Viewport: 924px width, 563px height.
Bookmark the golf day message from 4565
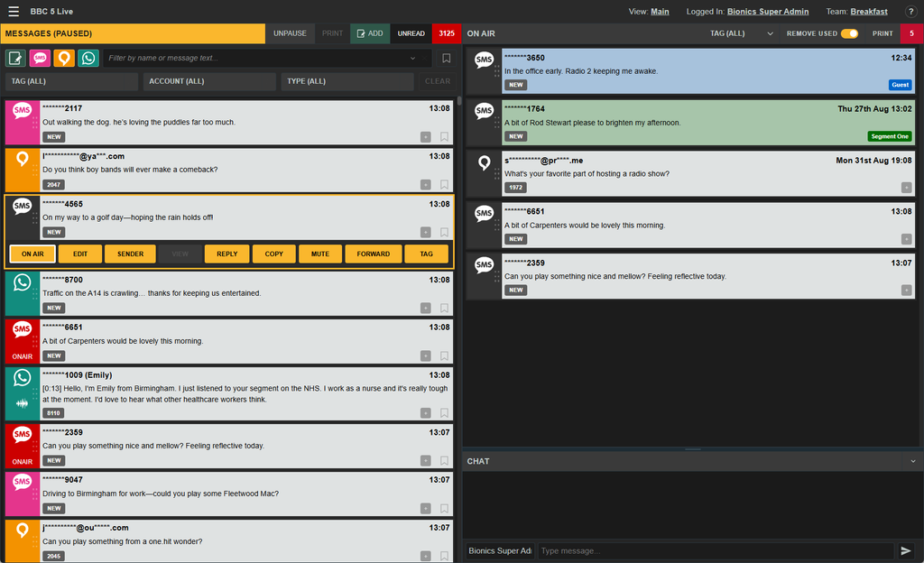444,232
